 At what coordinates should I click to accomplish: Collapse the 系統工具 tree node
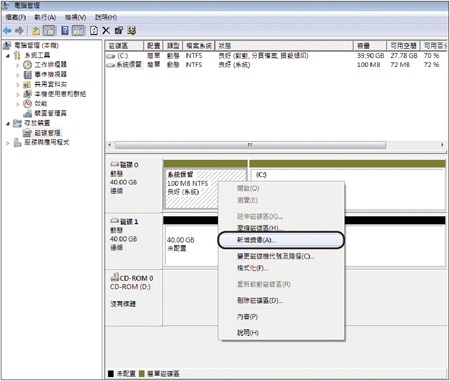(8, 56)
